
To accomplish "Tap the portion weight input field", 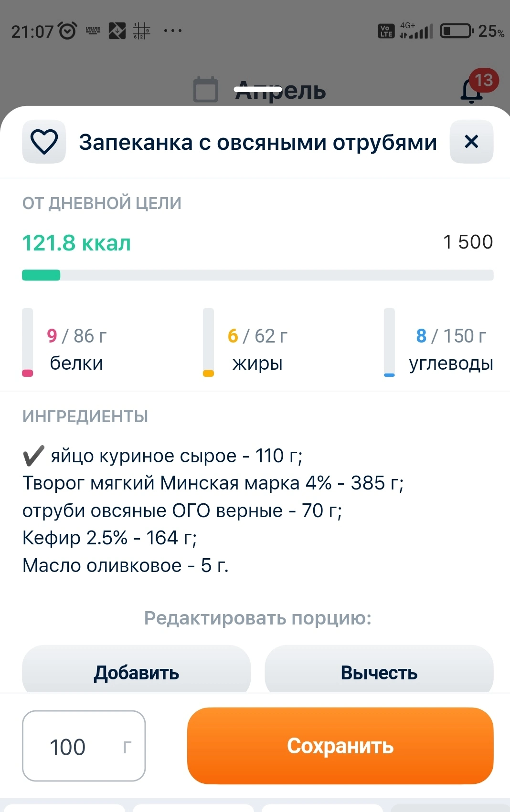I will pyautogui.click(x=84, y=746).
